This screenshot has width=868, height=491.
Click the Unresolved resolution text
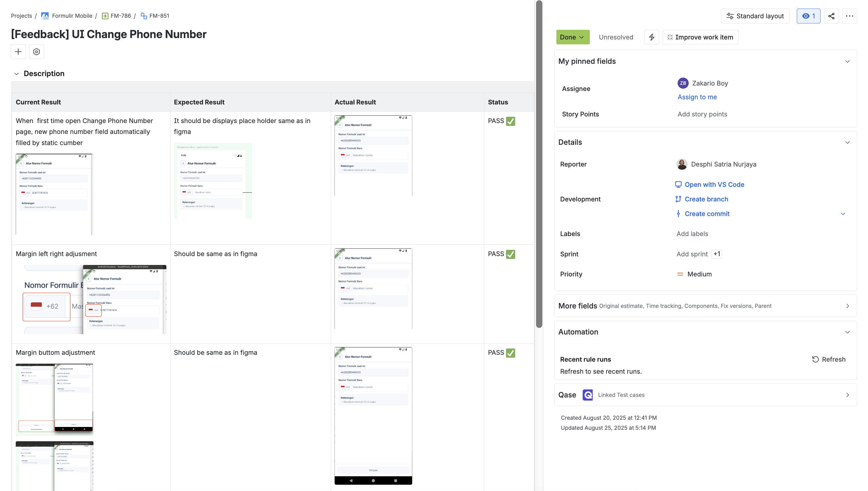(616, 37)
